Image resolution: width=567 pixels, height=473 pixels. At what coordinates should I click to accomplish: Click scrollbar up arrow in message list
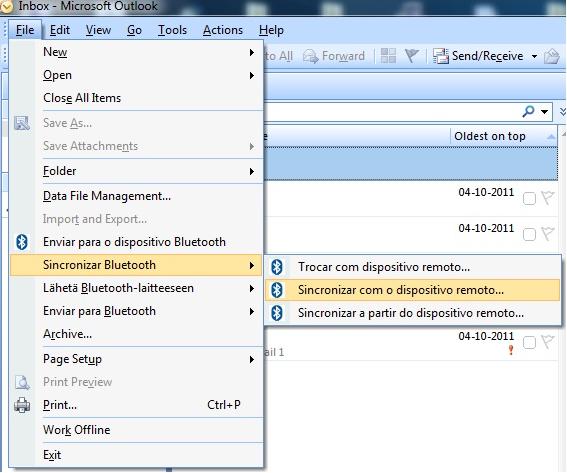pos(563,134)
